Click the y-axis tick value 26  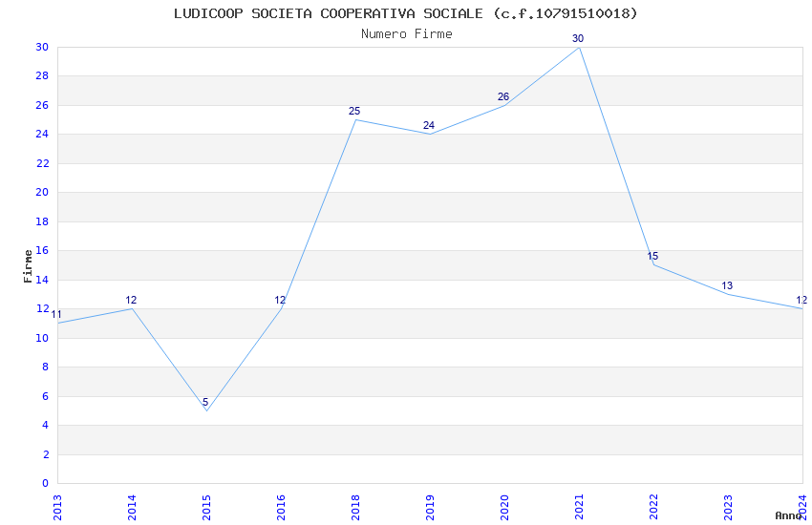tap(42, 105)
